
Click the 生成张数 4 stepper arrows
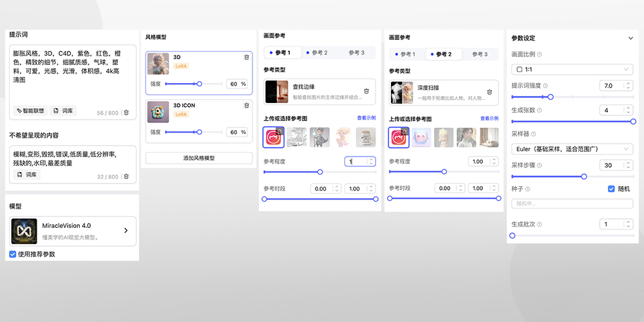[627, 110]
